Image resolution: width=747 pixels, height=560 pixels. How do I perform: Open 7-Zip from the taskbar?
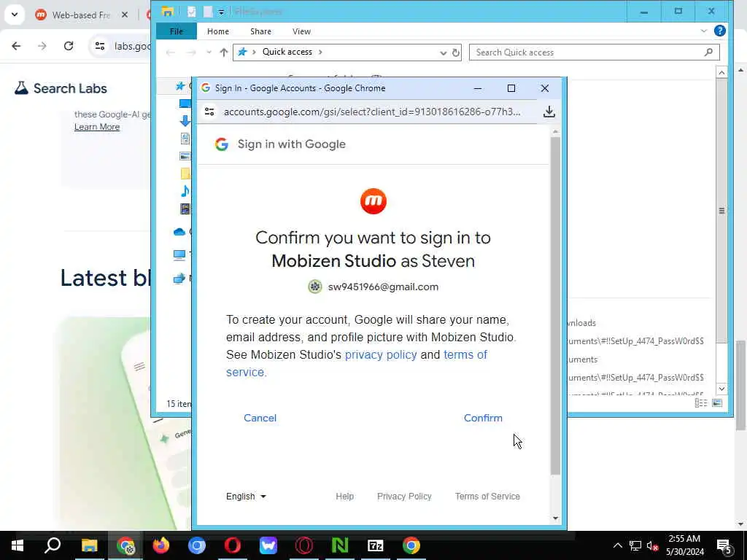click(x=376, y=545)
